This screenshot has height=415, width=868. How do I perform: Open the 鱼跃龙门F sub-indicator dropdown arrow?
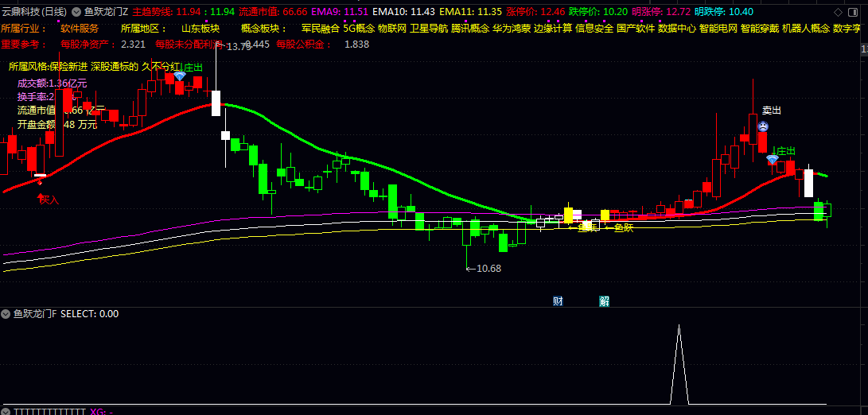pyautogui.click(x=6, y=314)
